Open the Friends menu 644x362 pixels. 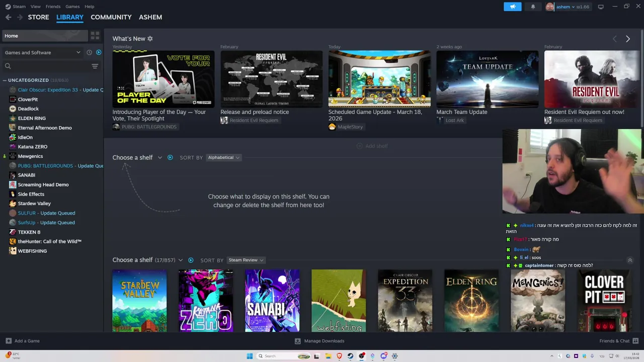pos(53,7)
